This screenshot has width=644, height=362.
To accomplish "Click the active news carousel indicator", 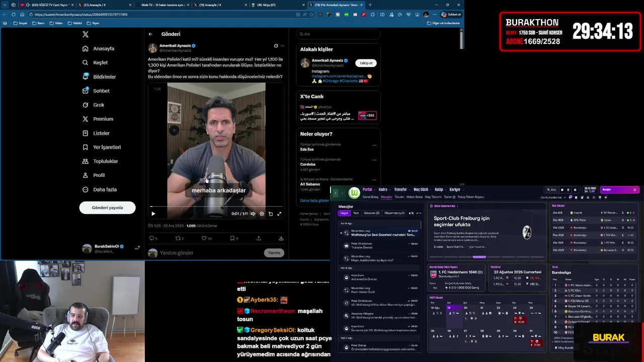I will pos(479,257).
